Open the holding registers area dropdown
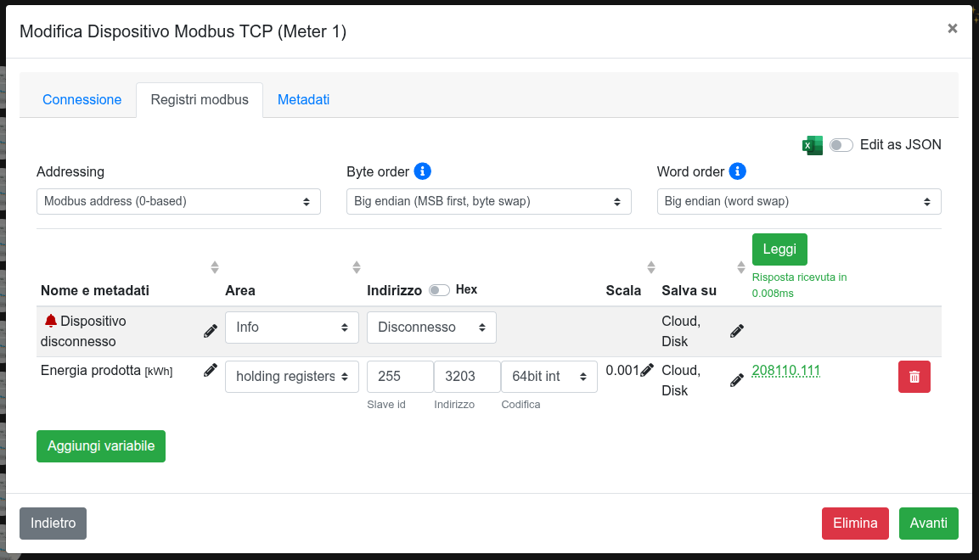Image resolution: width=979 pixels, height=560 pixels. [291, 377]
